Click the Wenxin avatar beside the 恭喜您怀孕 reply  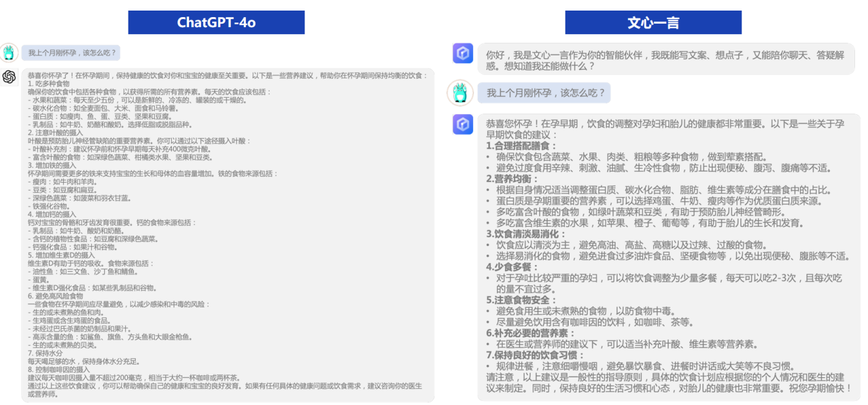[x=463, y=124]
